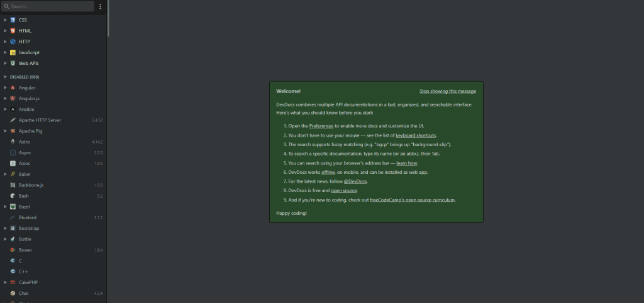This screenshot has width=644, height=303.
Task: Select the Apache HTTP Server entry
Action: (x=53, y=120)
